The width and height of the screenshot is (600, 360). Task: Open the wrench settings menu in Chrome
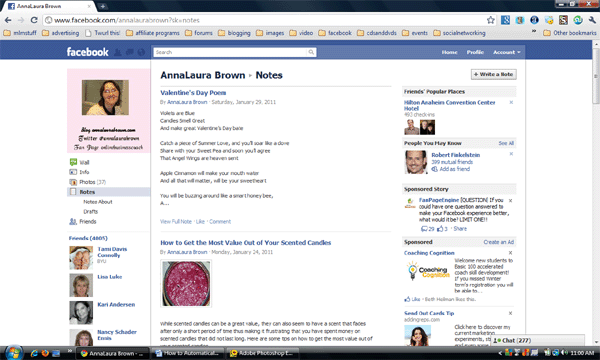592,20
